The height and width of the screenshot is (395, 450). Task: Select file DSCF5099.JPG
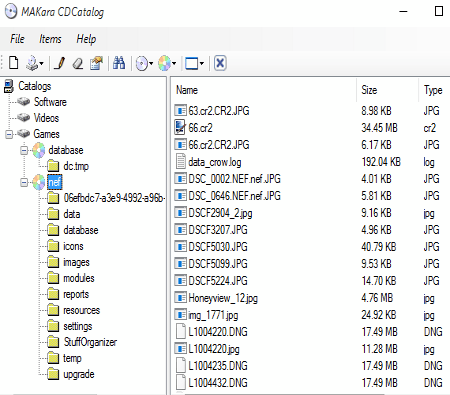[218, 264]
